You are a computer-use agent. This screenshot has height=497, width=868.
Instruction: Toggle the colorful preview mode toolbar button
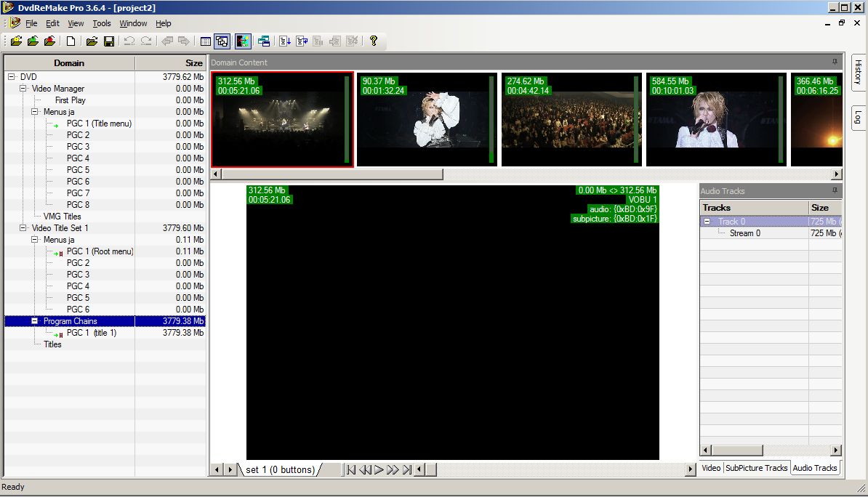click(x=243, y=41)
